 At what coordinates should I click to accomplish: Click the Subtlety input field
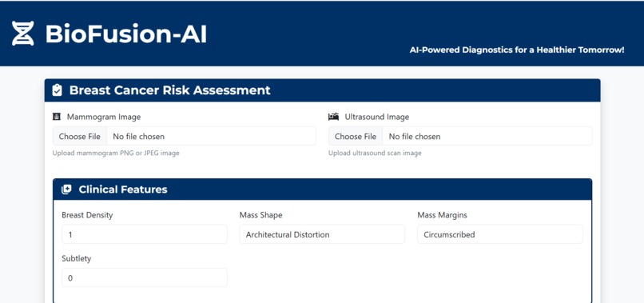tap(145, 278)
